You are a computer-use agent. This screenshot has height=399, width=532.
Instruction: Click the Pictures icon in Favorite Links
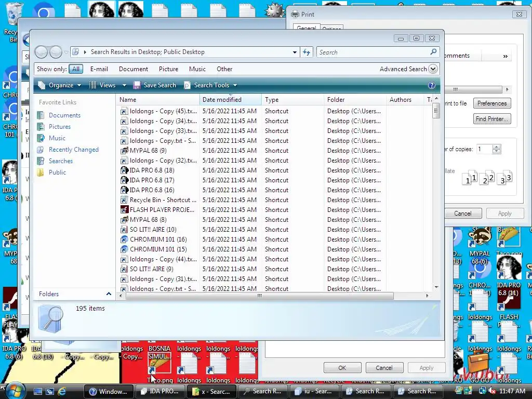[x=41, y=127]
